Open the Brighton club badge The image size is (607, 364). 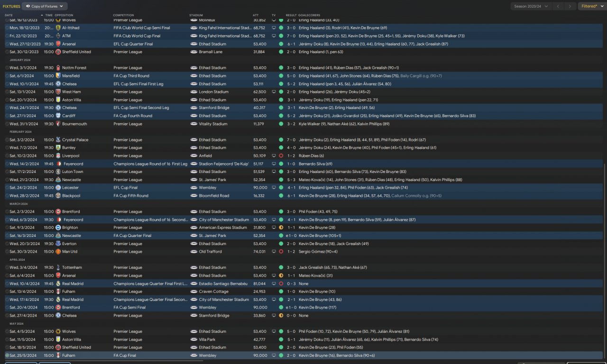coord(58,227)
